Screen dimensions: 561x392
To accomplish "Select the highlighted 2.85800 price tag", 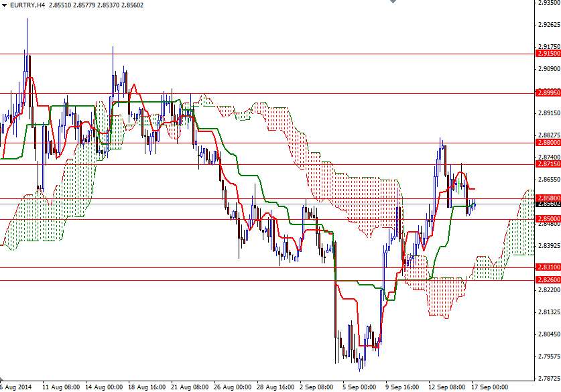I will tap(548, 198).
